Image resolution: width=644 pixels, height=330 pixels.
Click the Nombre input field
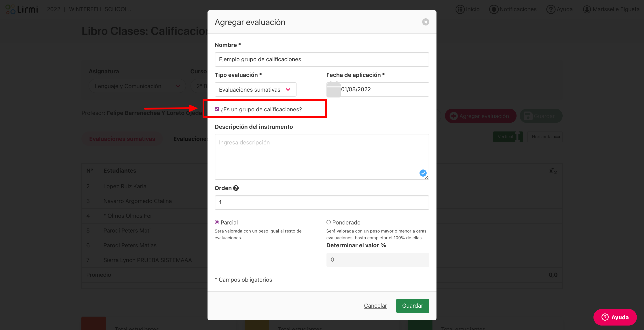(x=322, y=59)
